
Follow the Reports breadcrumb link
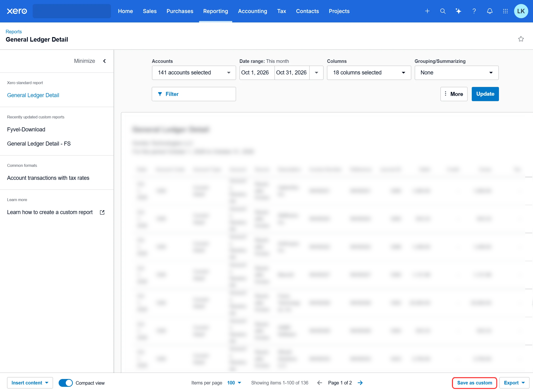click(13, 32)
